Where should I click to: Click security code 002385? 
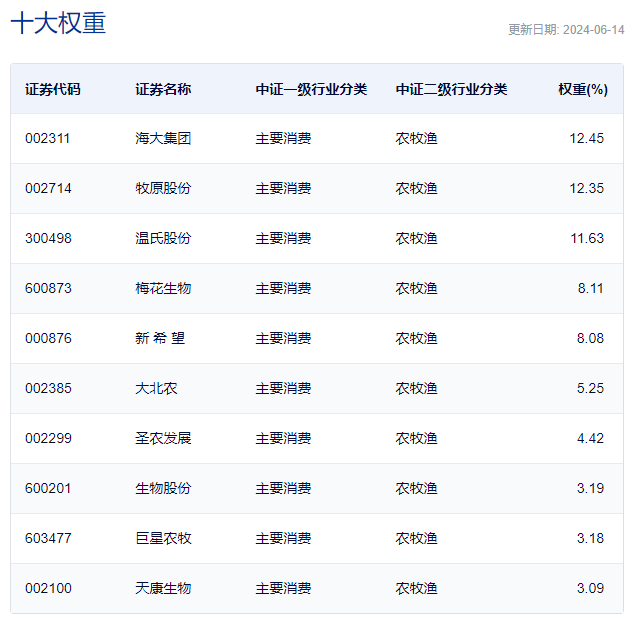tap(48, 388)
